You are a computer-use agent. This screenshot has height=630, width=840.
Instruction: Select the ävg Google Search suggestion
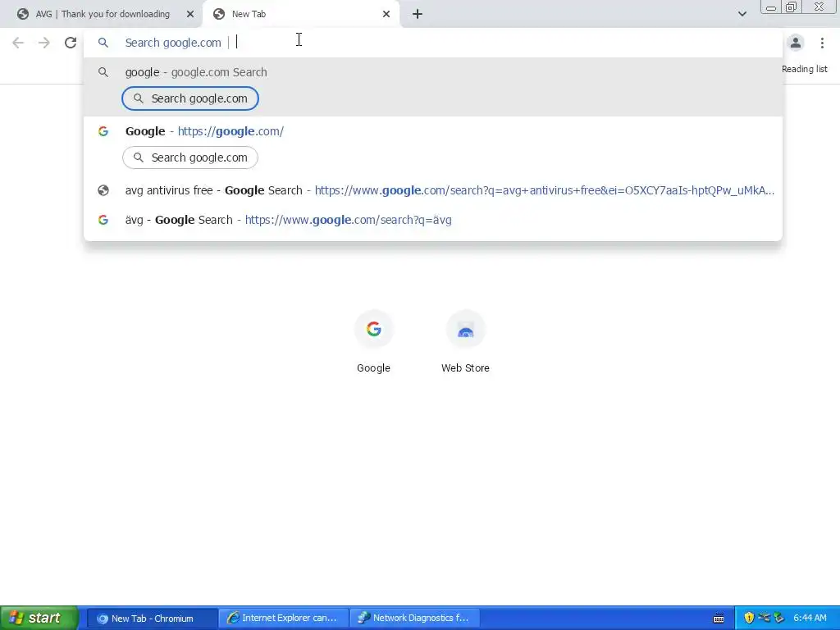coord(433,220)
